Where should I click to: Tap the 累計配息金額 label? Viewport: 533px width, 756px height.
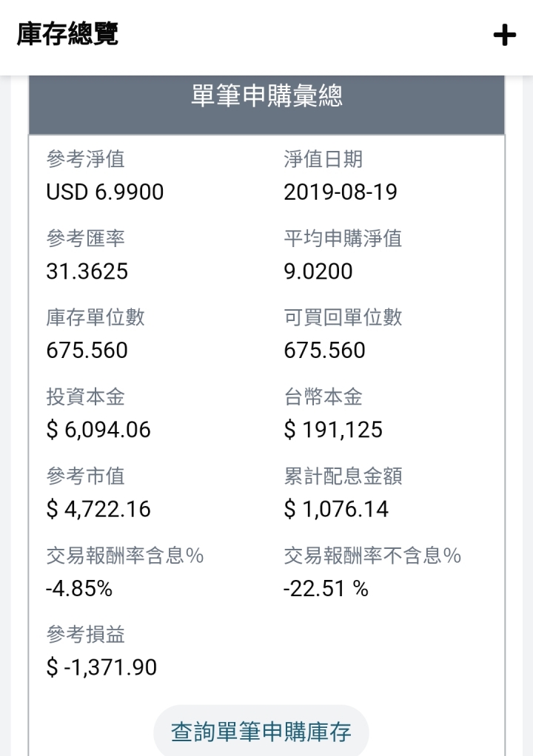pos(343,476)
